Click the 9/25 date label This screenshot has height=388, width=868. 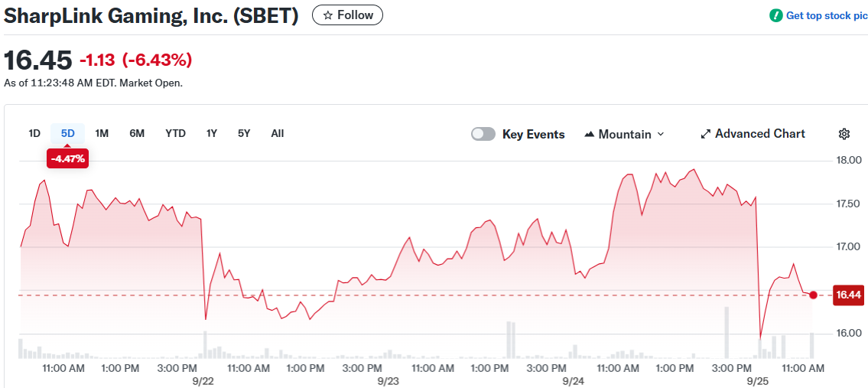click(757, 381)
